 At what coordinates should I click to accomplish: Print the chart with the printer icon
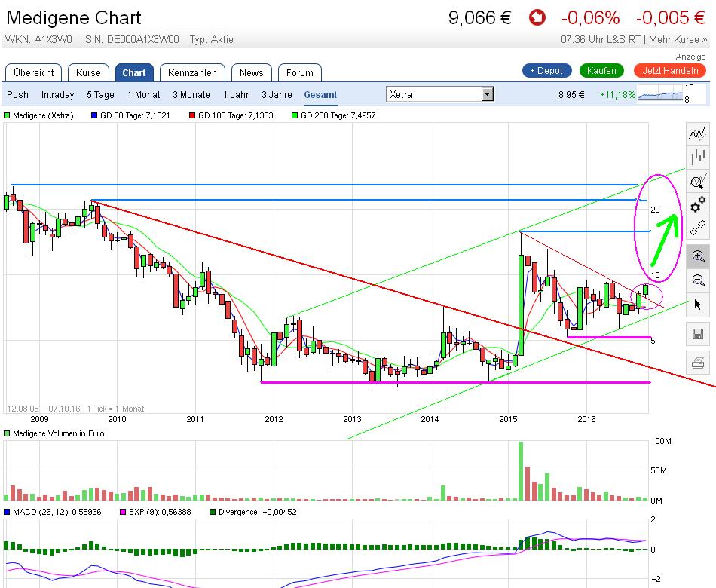698,363
